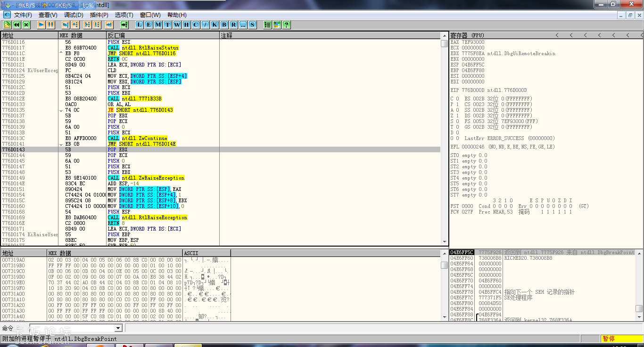Open the 帮助(H) menu
The height and width of the screenshot is (347, 644).
point(177,15)
